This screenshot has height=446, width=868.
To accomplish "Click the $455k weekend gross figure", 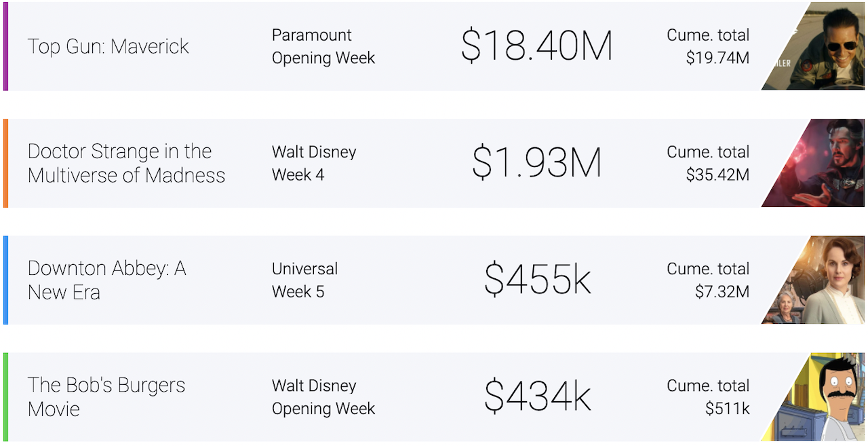I will click(537, 280).
